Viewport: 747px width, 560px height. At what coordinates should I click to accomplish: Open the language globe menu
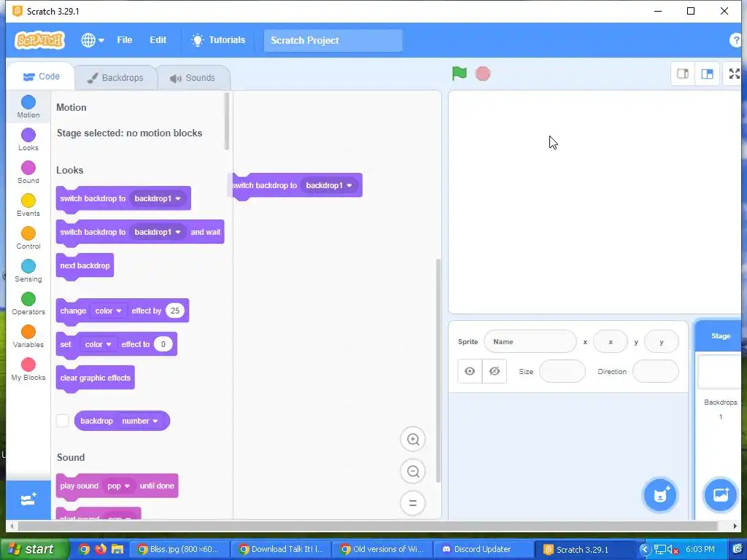point(93,40)
